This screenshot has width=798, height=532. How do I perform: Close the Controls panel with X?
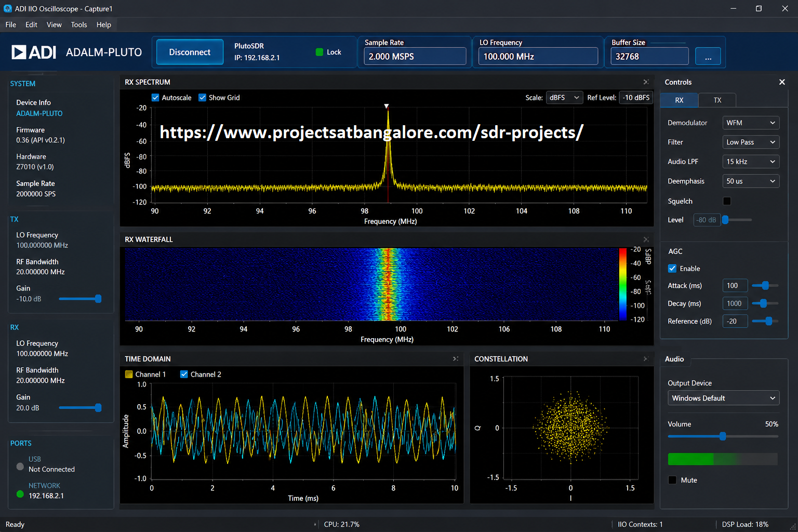pyautogui.click(x=782, y=82)
